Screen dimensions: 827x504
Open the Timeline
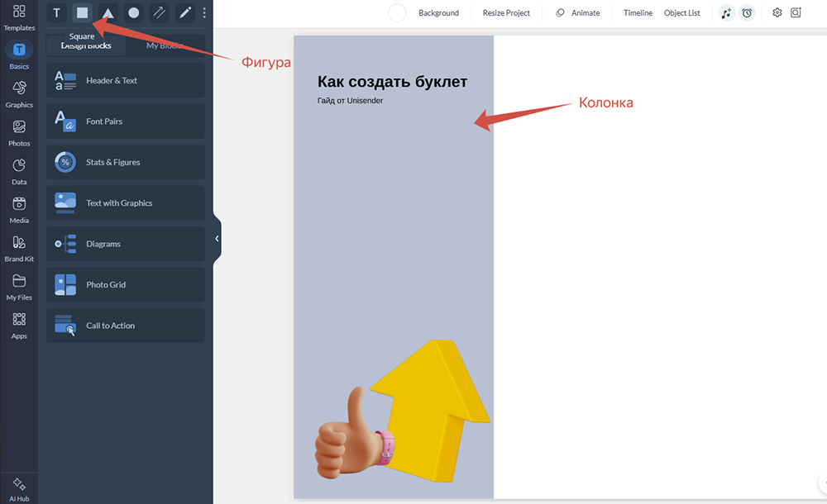(x=638, y=13)
